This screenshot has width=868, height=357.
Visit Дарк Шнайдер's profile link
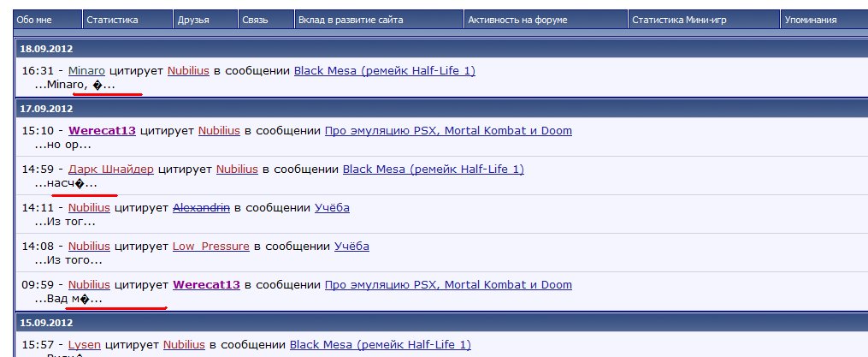[110, 170]
